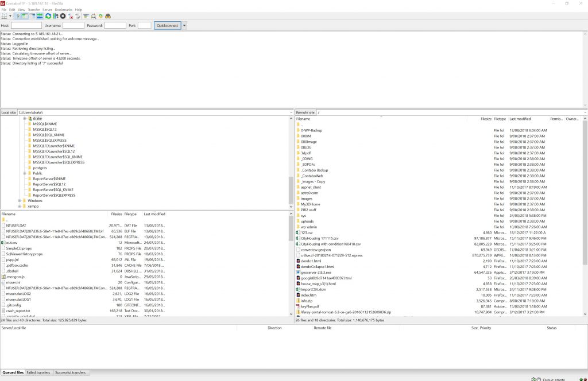Click the Refresh file lists icon
Image resolution: width=588 pixels, height=381 pixels.
pyautogui.click(x=48, y=16)
